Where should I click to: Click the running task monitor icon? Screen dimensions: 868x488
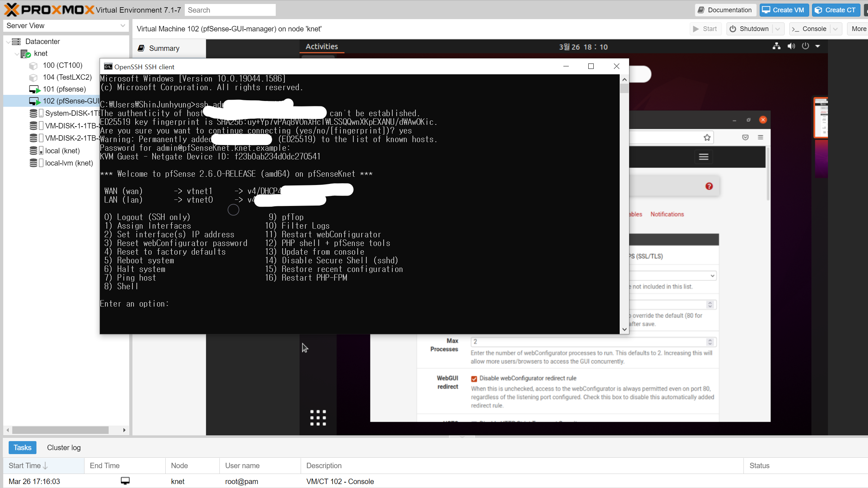click(x=125, y=481)
